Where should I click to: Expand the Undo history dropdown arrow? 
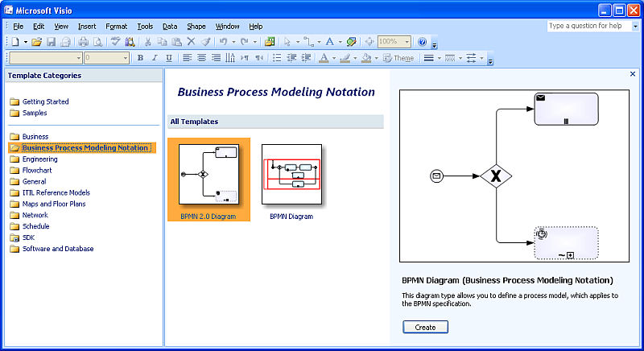[x=233, y=42]
